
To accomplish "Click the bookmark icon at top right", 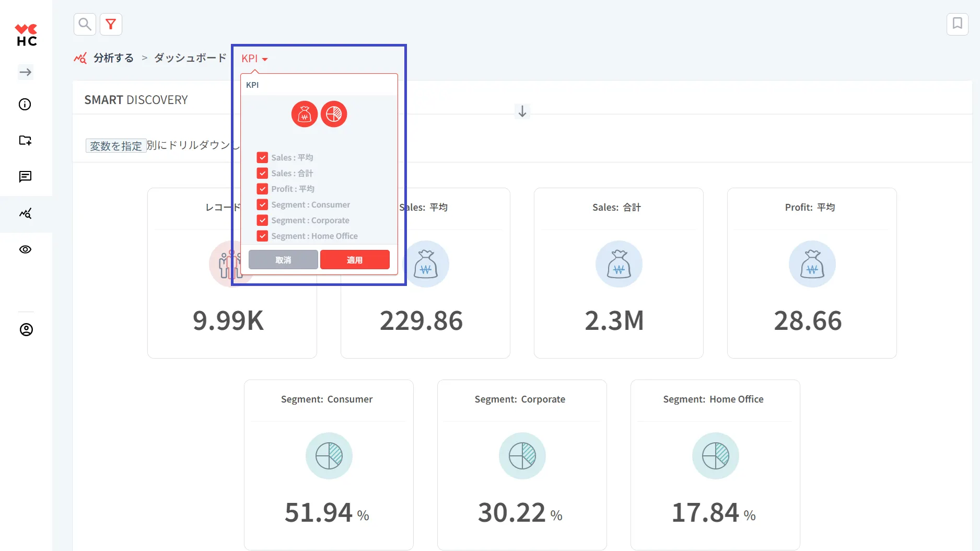I will 957,24.
